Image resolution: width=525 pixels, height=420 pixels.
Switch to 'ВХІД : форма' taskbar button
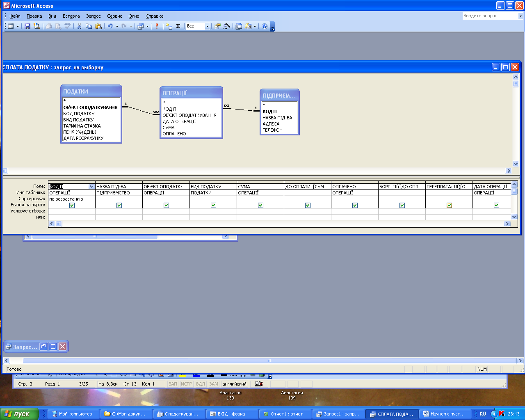[233, 414]
